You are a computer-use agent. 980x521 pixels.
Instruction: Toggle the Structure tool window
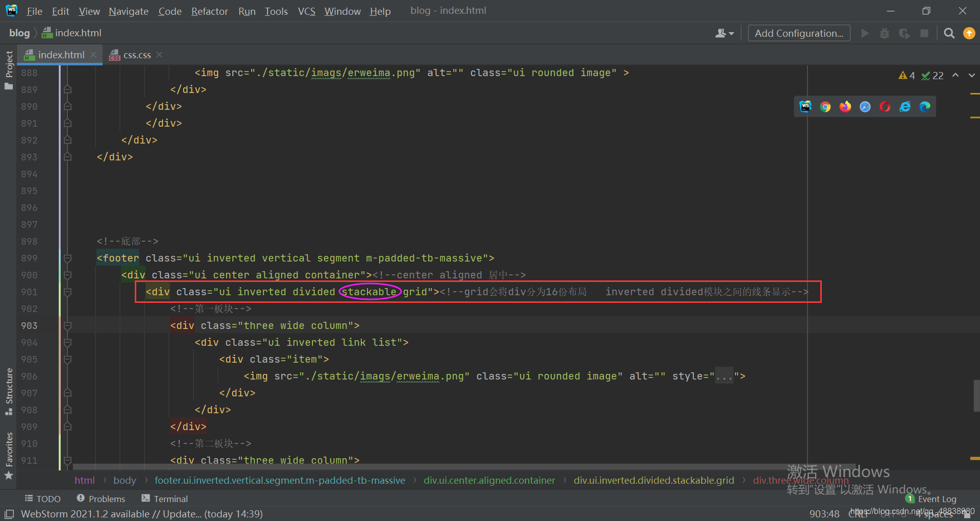pyautogui.click(x=9, y=391)
